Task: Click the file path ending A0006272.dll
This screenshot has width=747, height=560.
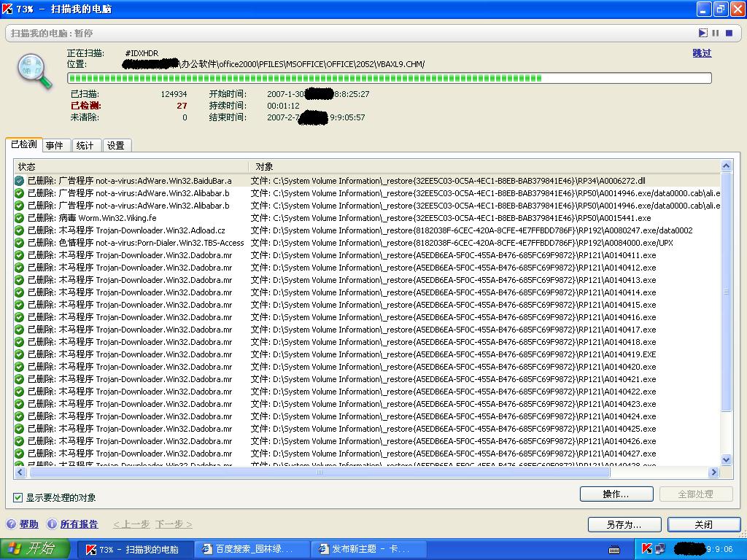Action: point(449,181)
